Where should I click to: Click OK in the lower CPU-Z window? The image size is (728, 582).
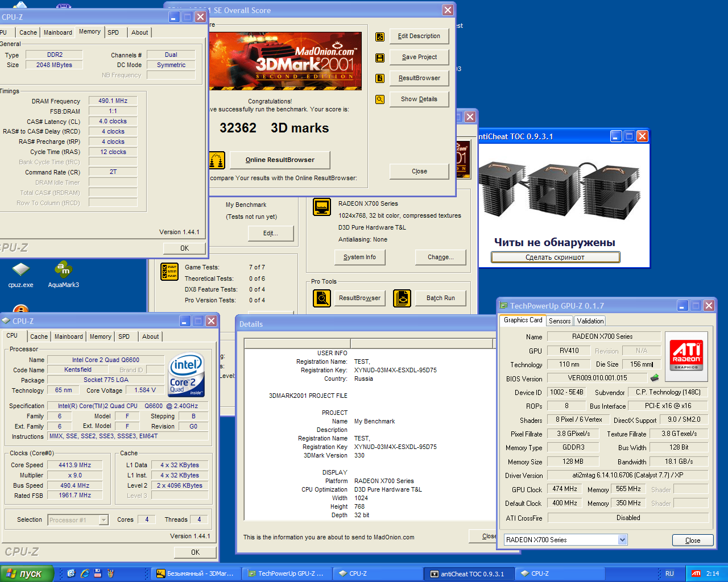[x=195, y=552]
